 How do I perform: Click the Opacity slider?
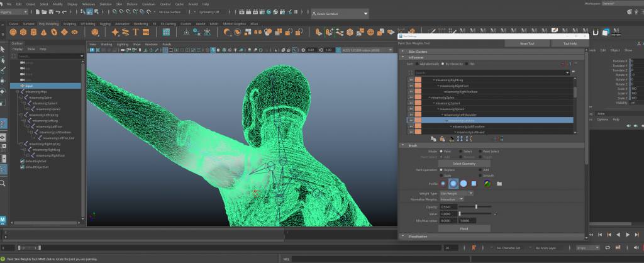coord(475,206)
